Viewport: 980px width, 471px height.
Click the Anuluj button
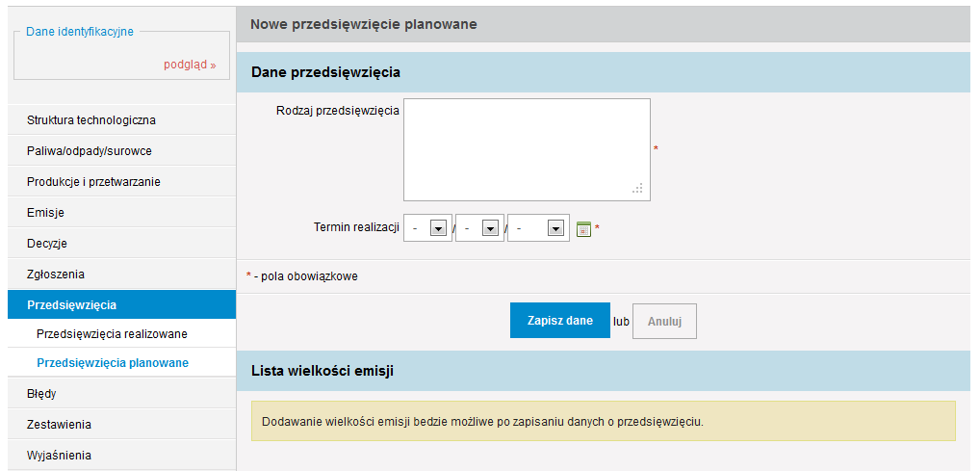664,321
